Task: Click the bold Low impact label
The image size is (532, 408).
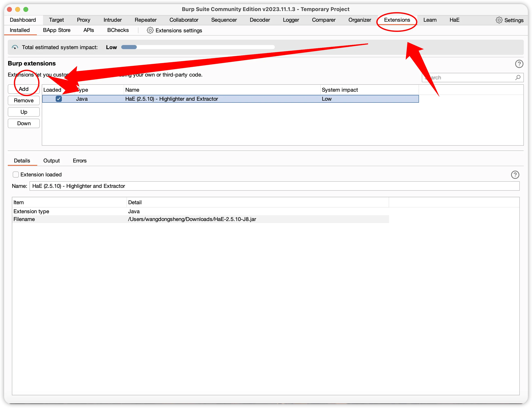Action: click(x=111, y=47)
